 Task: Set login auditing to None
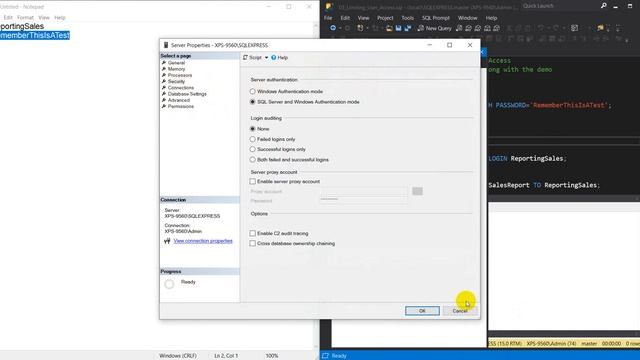click(253, 129)
